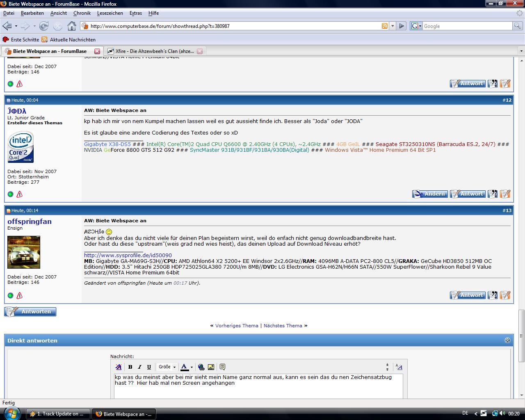The width and height of the screenshot is (525, 420).
Task: Open the #13 post number link
Action: tap(507, 210)
